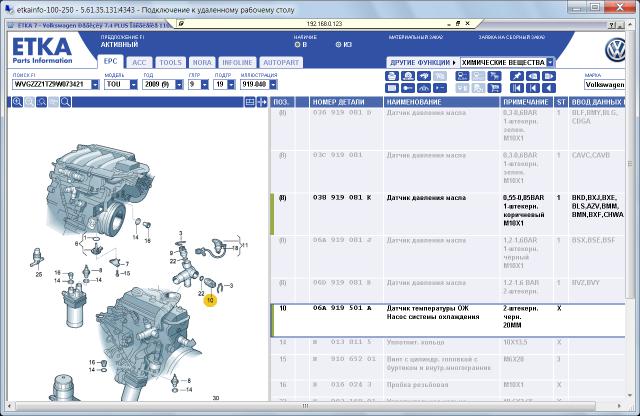Click the left-arrow tag icon right of pushpin

tap(533, 76)
